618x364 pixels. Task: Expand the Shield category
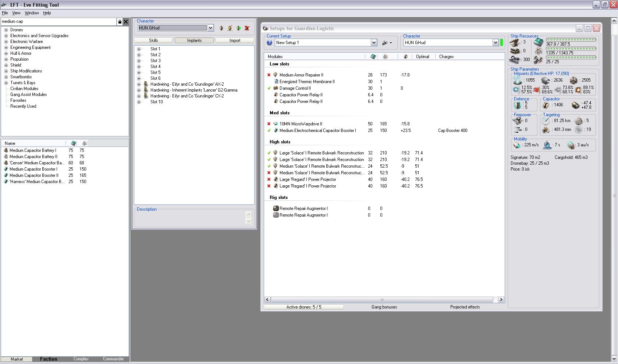(x=6, y=65)
